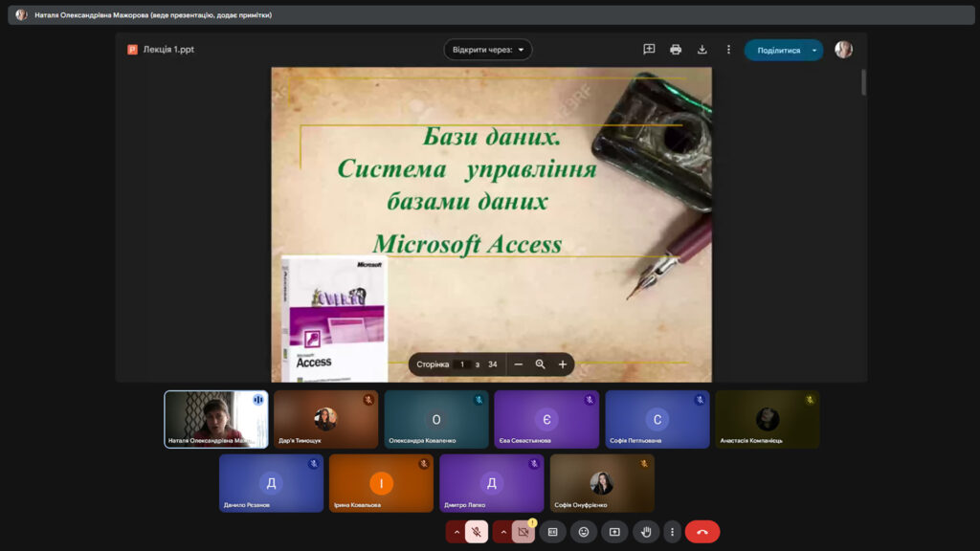Select Наталя Олександрівна video tile
Viewport: 980px width, 551px height.
(216, 419)
